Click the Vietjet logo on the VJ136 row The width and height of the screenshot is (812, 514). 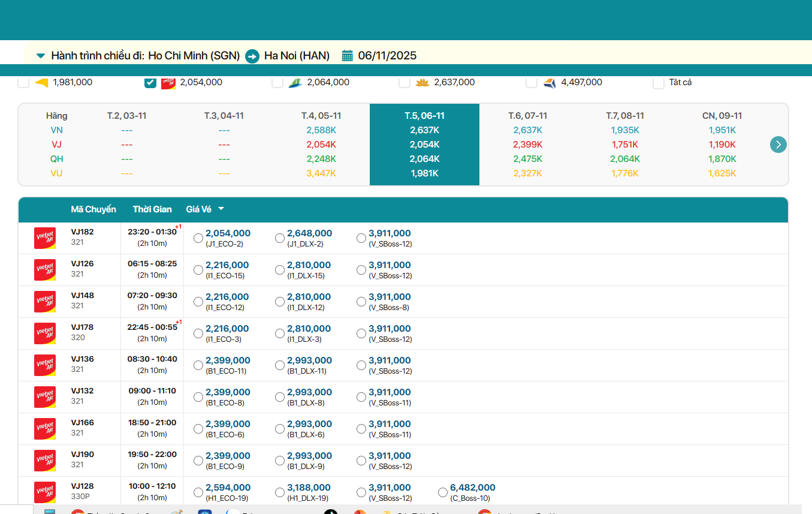click(x=45, y=365)
